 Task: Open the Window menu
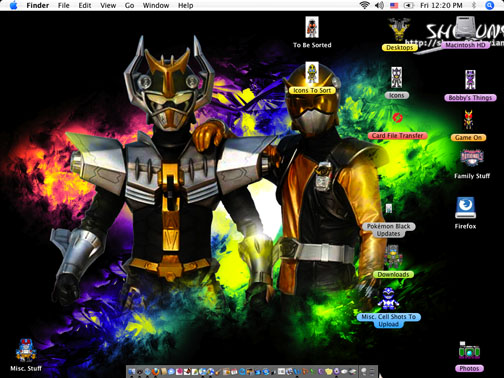[x=156, y=5]
